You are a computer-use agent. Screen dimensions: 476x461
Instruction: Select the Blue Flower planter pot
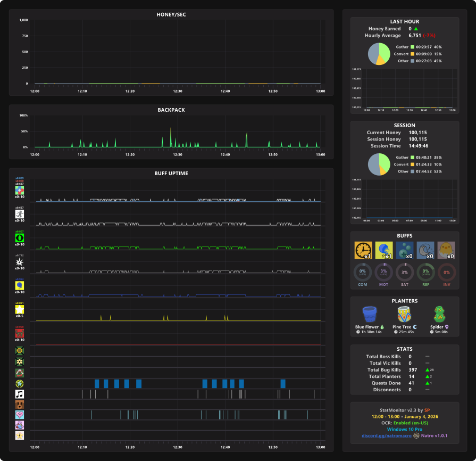370,314
